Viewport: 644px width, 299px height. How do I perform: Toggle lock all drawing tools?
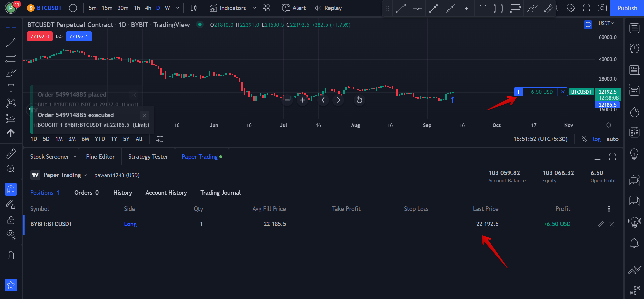pos(11,220)
